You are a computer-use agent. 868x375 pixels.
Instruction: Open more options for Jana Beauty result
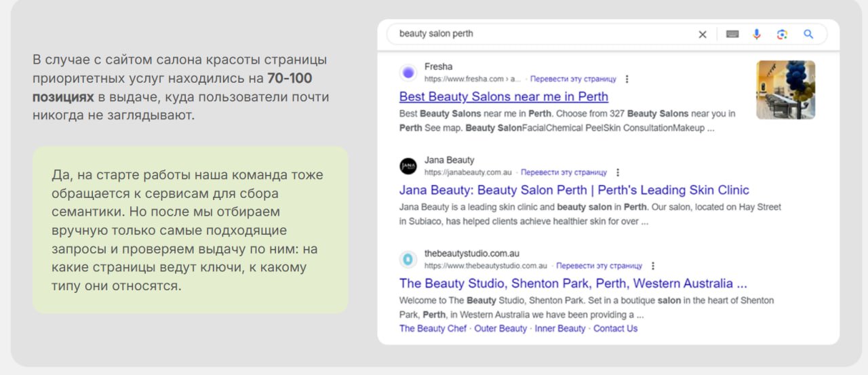[617, 173]
